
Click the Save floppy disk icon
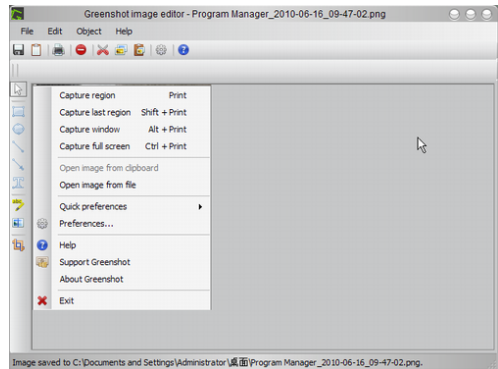(18, 50)
